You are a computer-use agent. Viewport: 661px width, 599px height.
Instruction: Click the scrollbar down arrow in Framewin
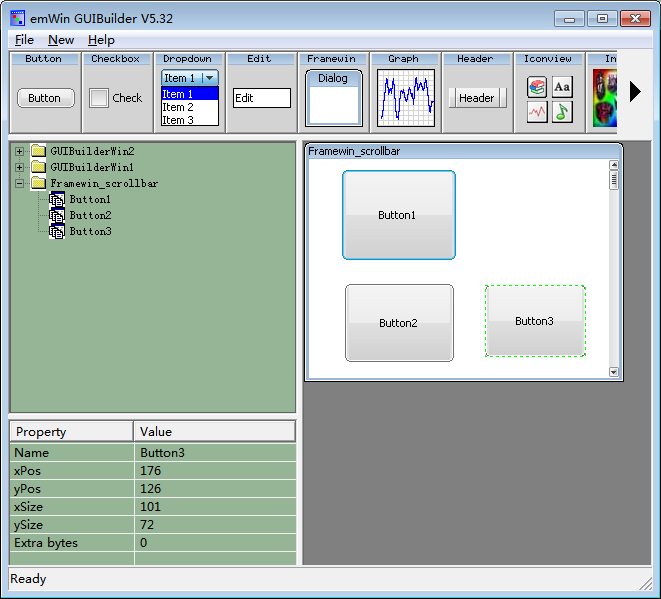(614, 372)
